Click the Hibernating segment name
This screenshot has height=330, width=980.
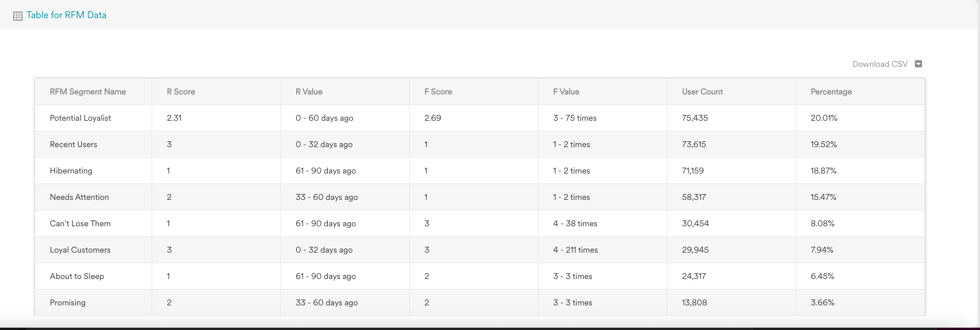(71, 171)
